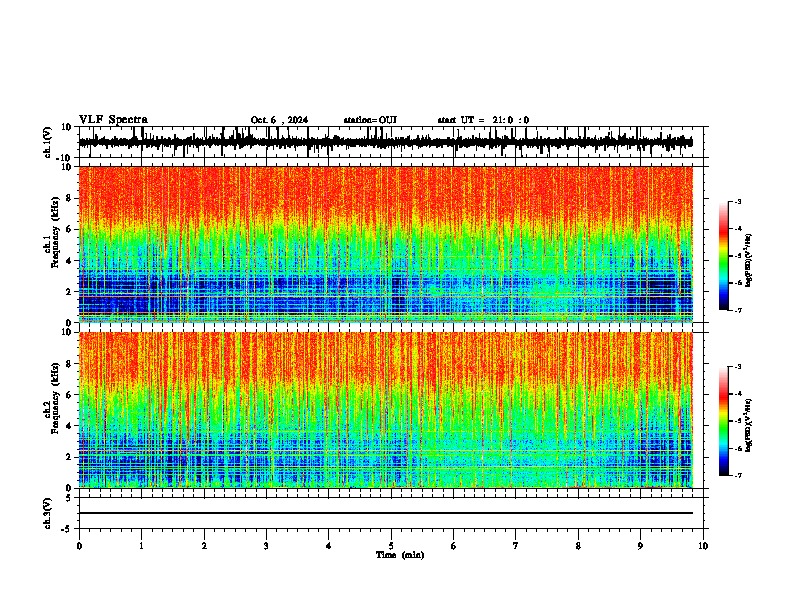Select the date text "Oct. 6 , 2024"

coord(279,120)
